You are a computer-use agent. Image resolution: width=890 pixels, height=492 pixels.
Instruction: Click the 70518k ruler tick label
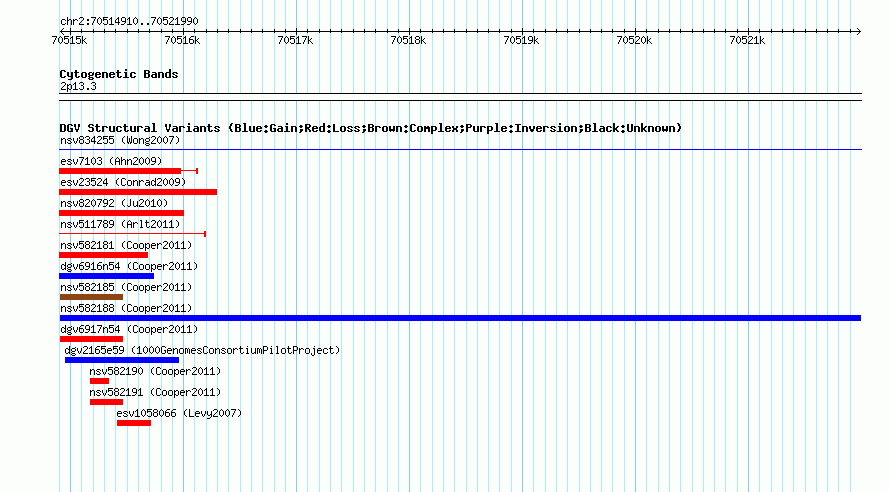408,40
